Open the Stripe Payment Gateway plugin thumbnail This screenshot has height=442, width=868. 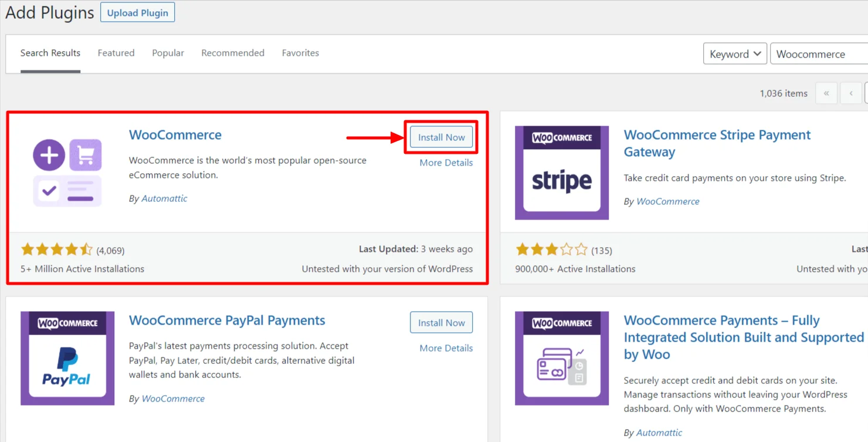(x=562, y=173)
